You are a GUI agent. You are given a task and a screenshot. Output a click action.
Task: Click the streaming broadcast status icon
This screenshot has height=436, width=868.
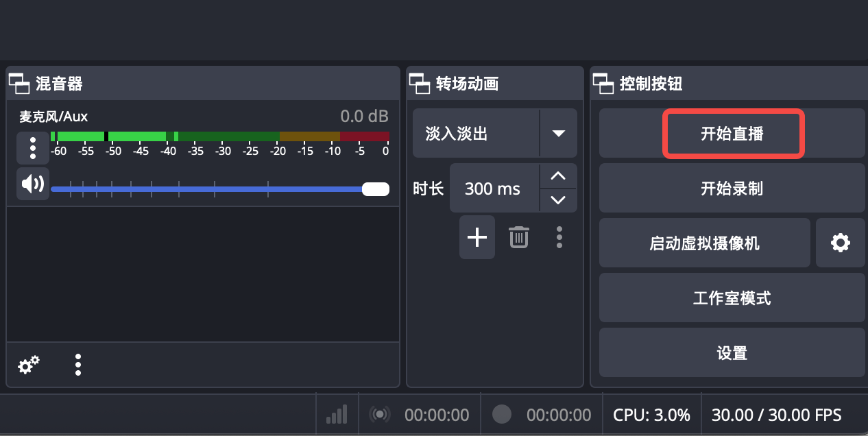[x=379, y=414]
